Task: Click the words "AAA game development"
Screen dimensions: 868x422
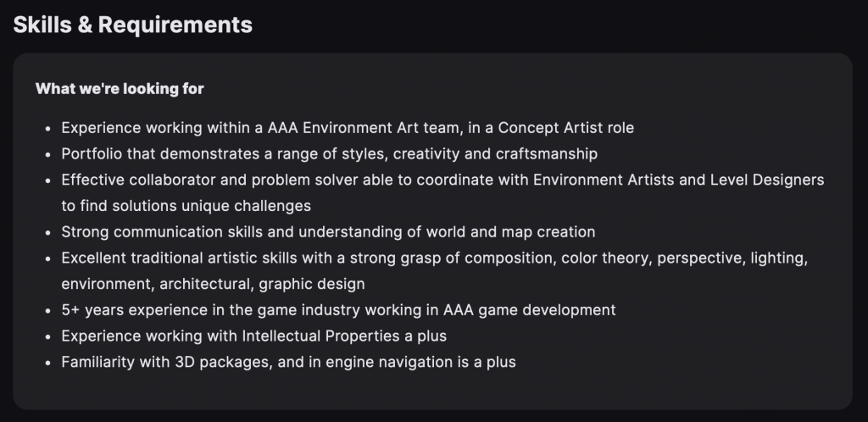Action: 529,310
